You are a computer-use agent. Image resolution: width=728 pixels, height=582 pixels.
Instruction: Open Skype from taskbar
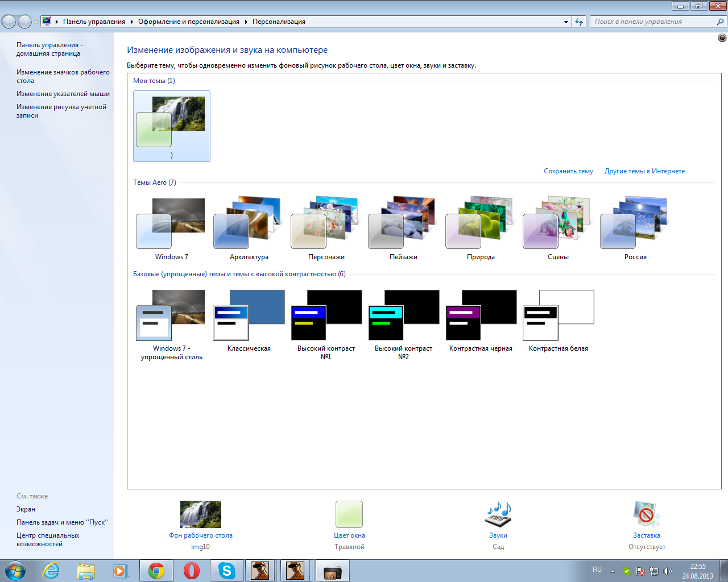pos(227,571)
